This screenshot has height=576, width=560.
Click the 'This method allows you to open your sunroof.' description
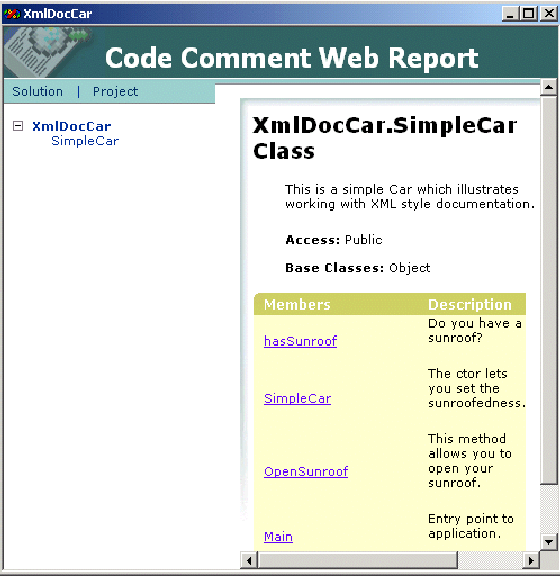(470, 461)
